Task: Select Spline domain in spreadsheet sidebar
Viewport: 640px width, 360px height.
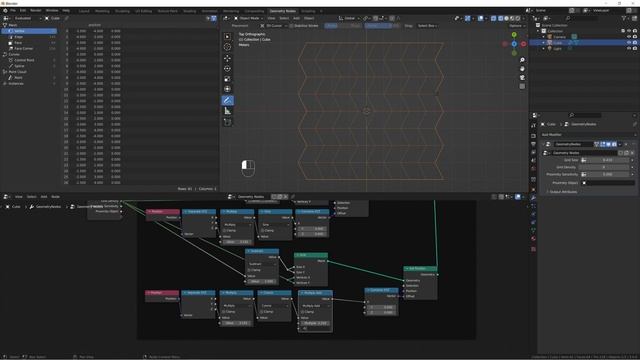Action: 29,66
